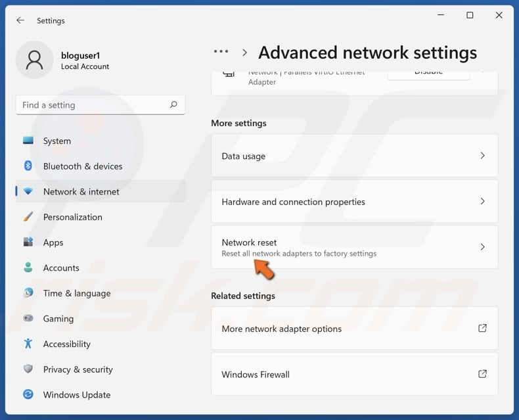Maximize the Settings window

[x=470, y=15]
